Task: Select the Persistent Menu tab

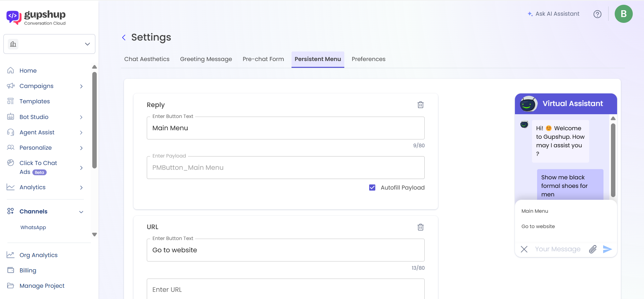Action: point(318,59)
